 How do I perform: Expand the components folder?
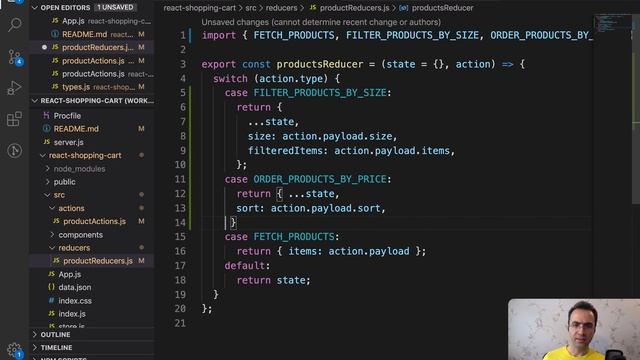80,235
